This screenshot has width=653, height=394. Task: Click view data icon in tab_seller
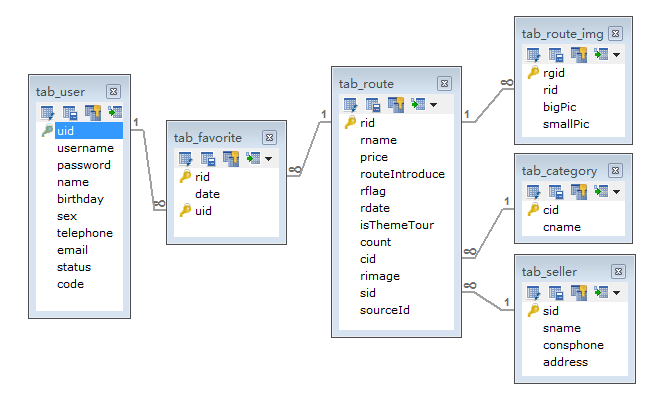click(x=601, y=292)
